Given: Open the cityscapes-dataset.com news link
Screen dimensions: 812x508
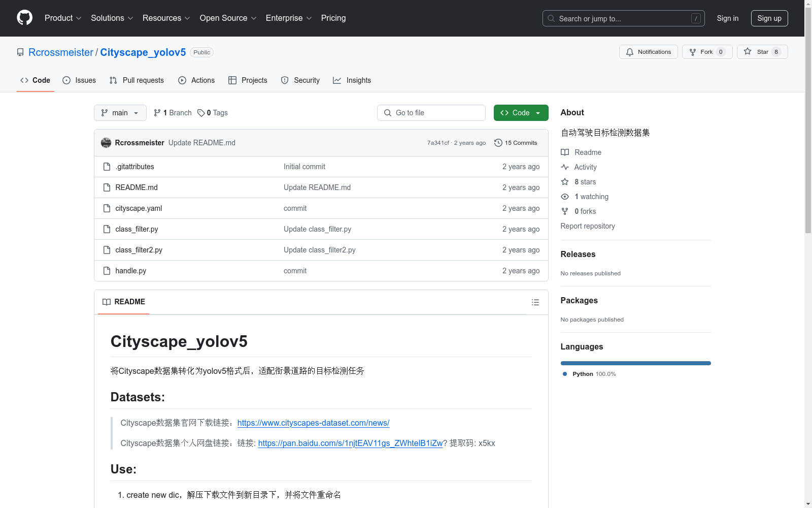Looking at the screenshot, I should point(313,423).
